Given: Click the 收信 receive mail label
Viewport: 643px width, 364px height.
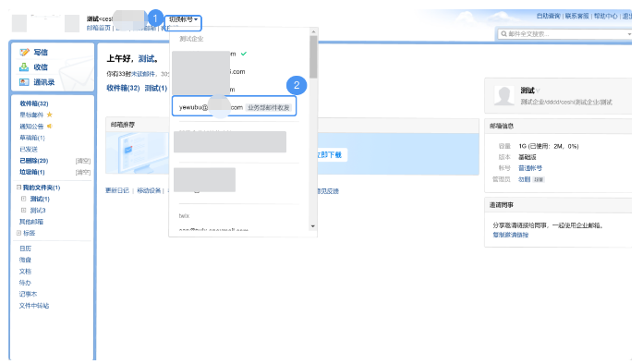Looking at the screenshot, I should click(41, 67).
